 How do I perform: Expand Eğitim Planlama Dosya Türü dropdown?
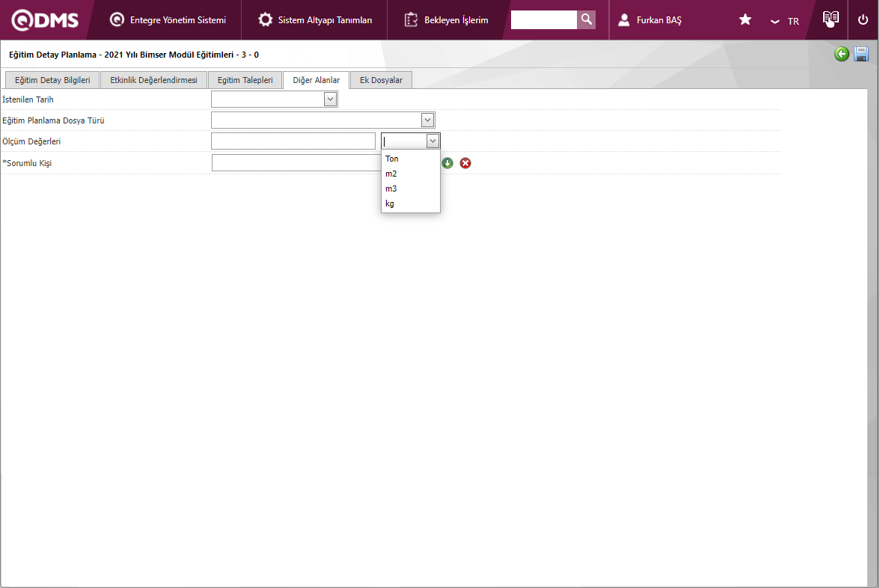[428, 120]
